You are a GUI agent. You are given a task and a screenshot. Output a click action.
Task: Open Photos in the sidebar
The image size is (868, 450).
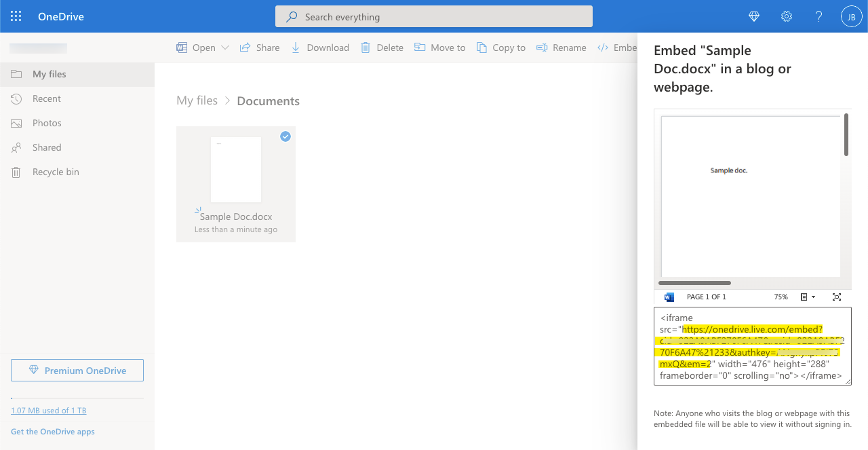click(x=77, y=123)
